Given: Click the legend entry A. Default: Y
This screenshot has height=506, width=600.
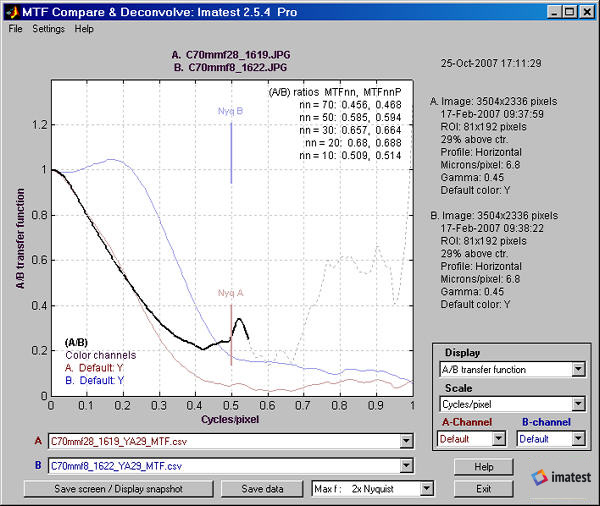Looking at the screenshot, I should coord(94,368).
